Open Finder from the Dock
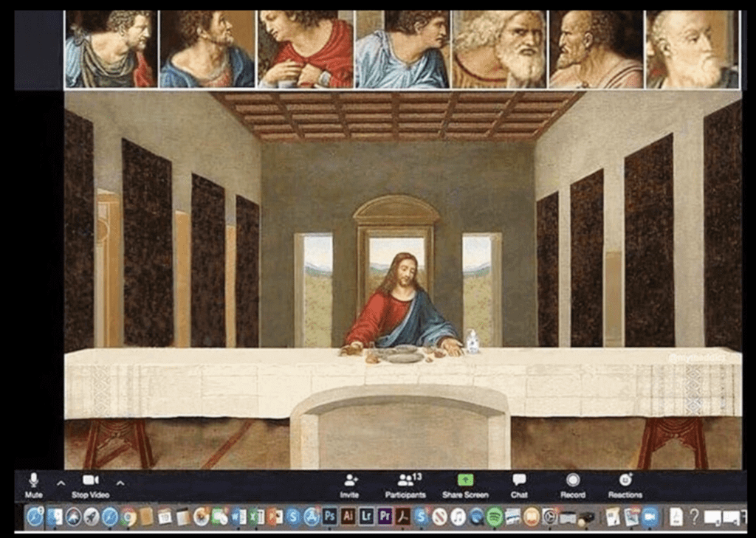This screenshot has height=538, width=756. tap(54, 517)
